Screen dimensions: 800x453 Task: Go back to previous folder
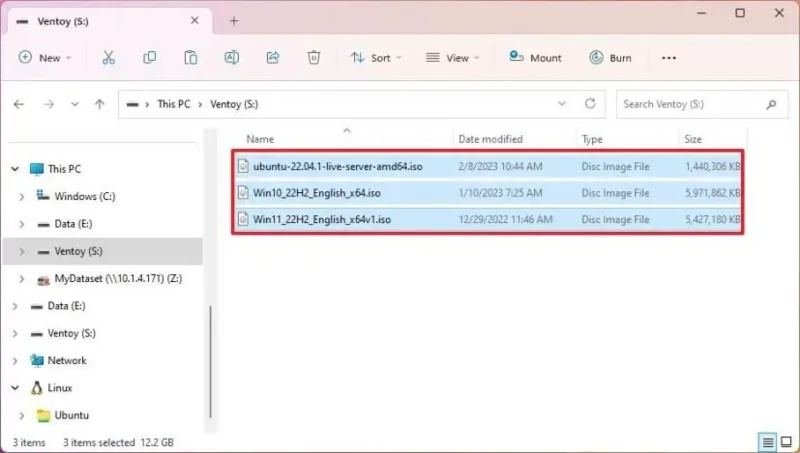[x=19, y=105]
